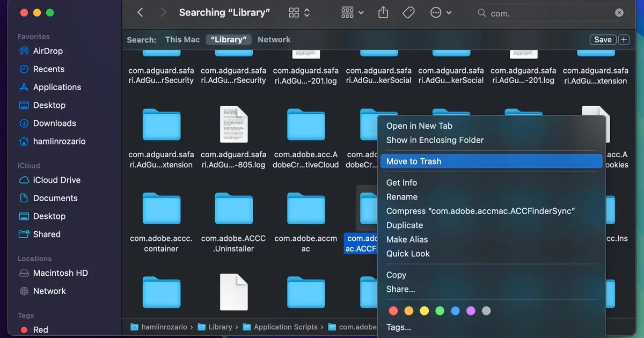
Task: Select com.adobe.accmac folder
Action: (x=306, y=209)
